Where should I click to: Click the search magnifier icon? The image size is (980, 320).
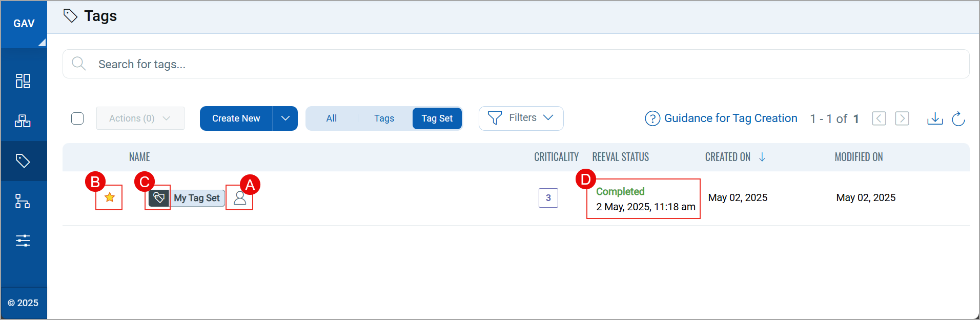[x=79, y=64]
